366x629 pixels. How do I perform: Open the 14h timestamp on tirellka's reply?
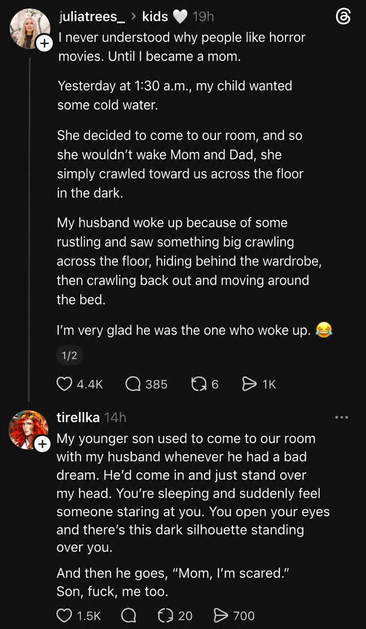pyautogui.click(x=115, y=418)
